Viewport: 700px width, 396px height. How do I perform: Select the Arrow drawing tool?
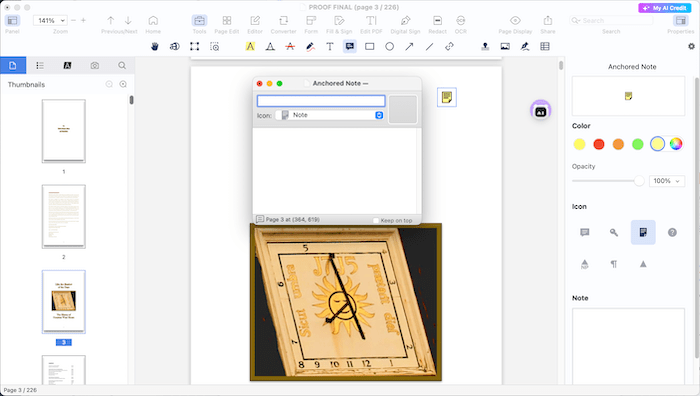tap(409, 46)
